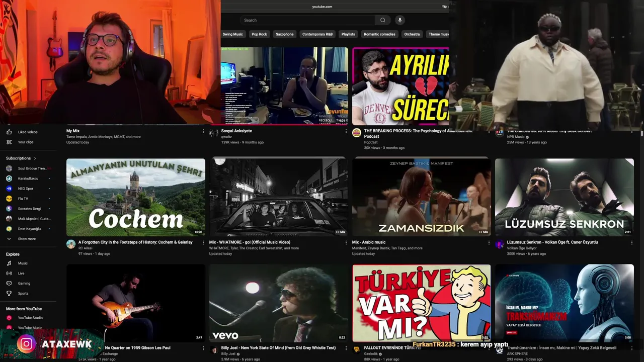Expand Show more subscriptions

click(27, 239)
